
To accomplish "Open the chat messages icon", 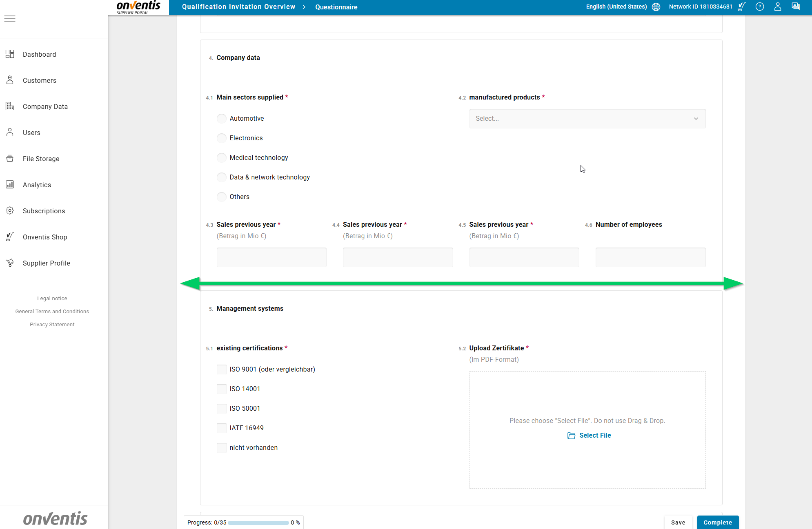I will pyautogui.click(x=795, y=7).
